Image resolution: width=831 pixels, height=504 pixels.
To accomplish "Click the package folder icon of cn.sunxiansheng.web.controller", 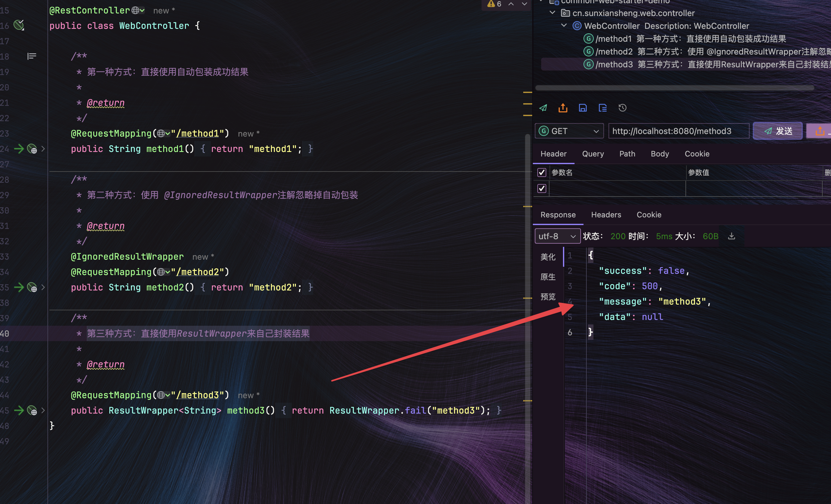I will pyautogui.click(x=565, y=13).
